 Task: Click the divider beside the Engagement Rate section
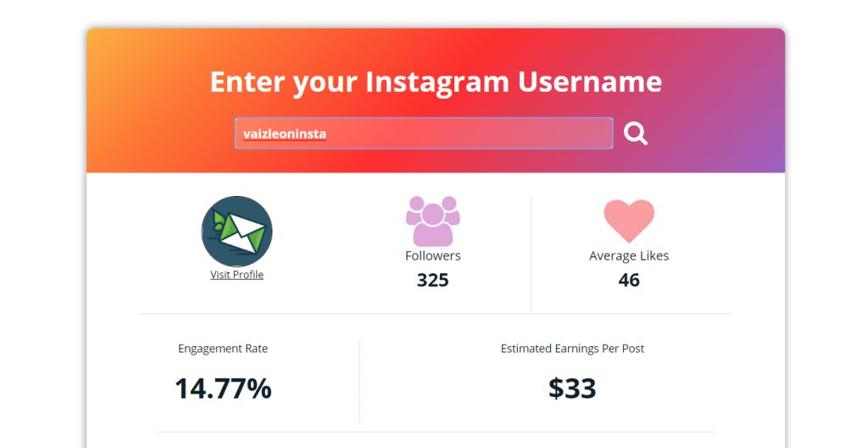click(x=359, y=382)
